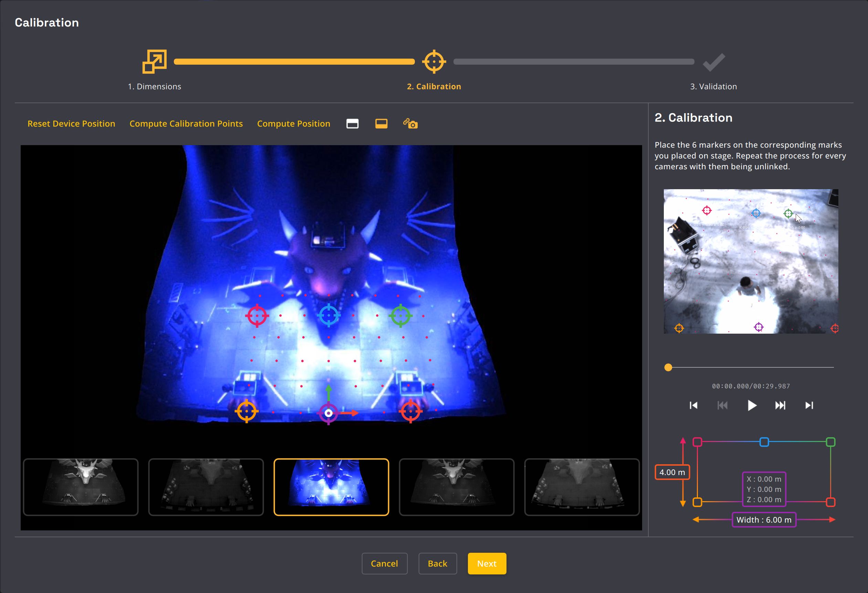Click the green crosshair marker on stage view
Screen dimensions: 868x593
[x=400, y=316]
